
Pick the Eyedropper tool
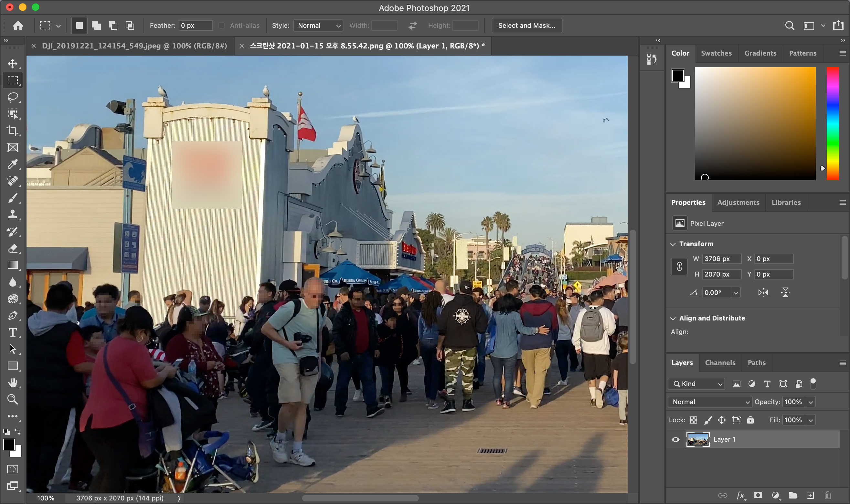[13, 164]
